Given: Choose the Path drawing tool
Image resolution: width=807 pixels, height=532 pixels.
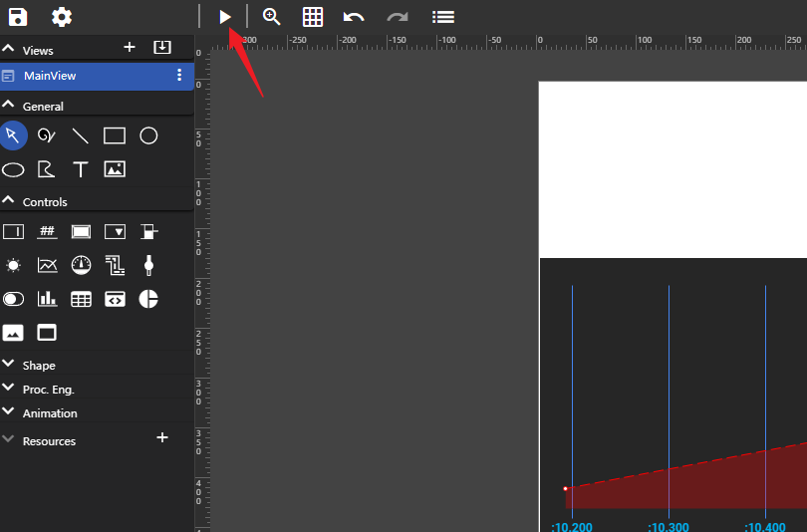Looking at the screenshot, I should [x=46, y=169].
